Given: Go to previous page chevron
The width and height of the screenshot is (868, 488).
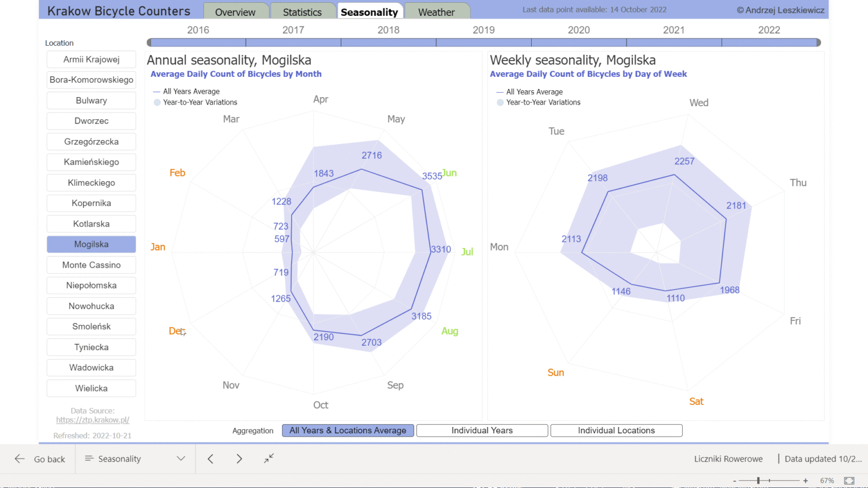Looking at the screenshot, I should pos(210,459).
